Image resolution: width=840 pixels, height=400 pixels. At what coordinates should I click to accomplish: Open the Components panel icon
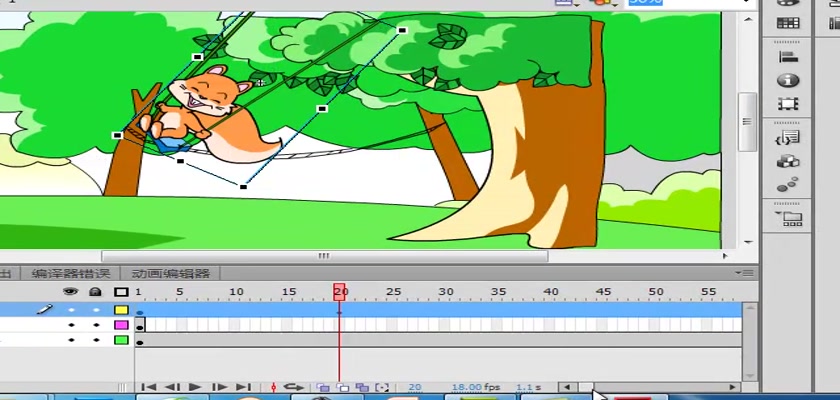(788, 161)
